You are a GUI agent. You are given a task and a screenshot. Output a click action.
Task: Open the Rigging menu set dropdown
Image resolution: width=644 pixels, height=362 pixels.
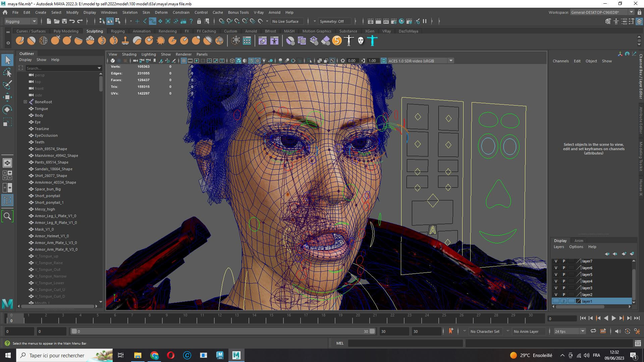coord(21,21)
